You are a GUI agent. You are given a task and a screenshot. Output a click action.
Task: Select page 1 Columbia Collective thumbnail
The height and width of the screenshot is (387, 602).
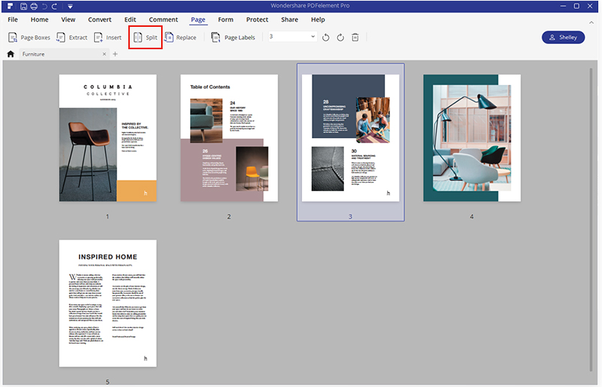click(108, 138)
